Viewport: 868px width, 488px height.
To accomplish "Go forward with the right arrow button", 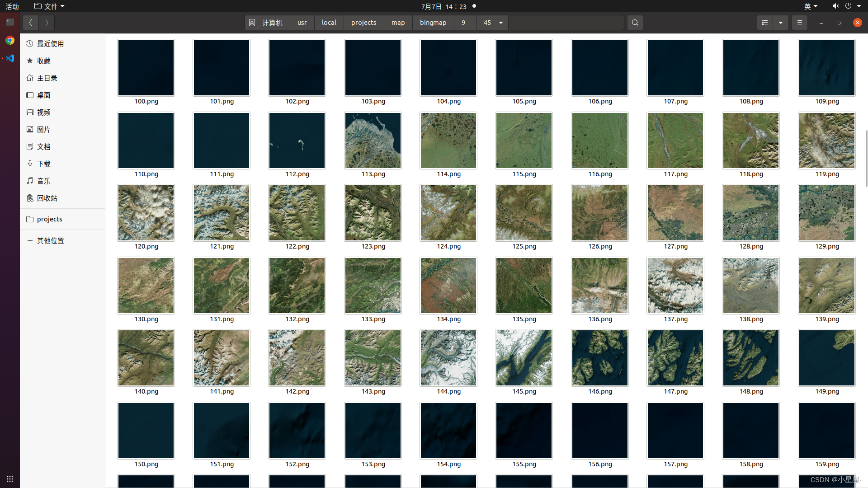I will 47,23.
